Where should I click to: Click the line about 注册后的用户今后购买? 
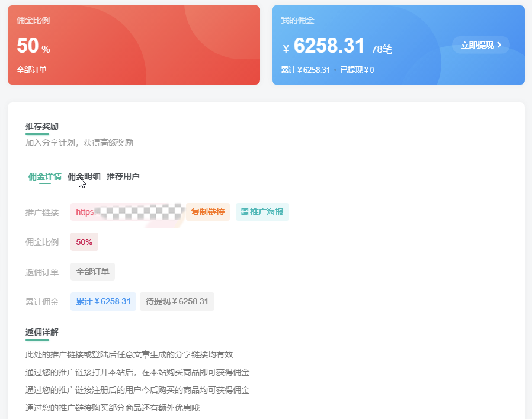pyautogui.click(x=137, y=390)
